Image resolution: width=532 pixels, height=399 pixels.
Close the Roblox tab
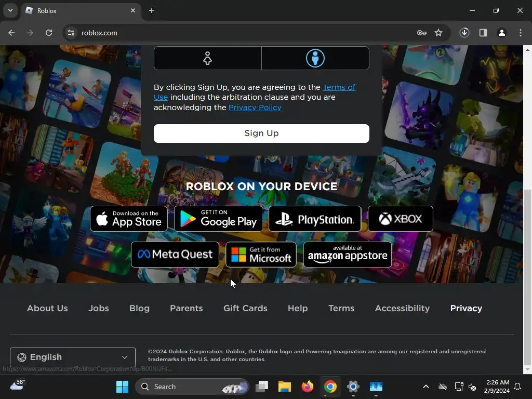point(133,10)
